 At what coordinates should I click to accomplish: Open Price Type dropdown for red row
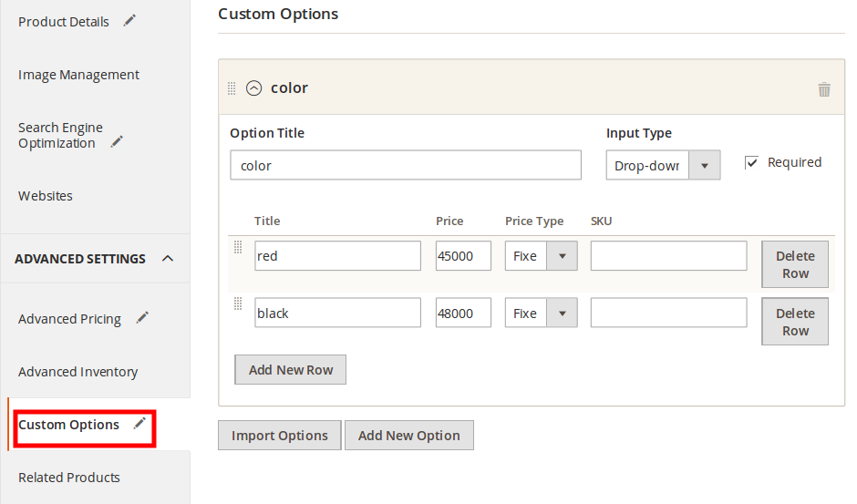tap(541, 256)
